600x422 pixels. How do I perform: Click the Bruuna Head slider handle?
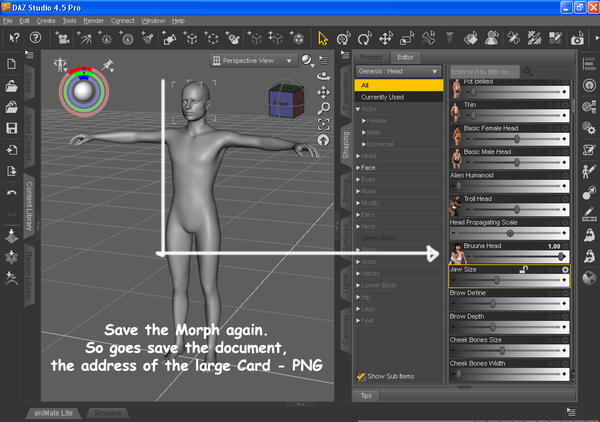click(x=561, y=256)
